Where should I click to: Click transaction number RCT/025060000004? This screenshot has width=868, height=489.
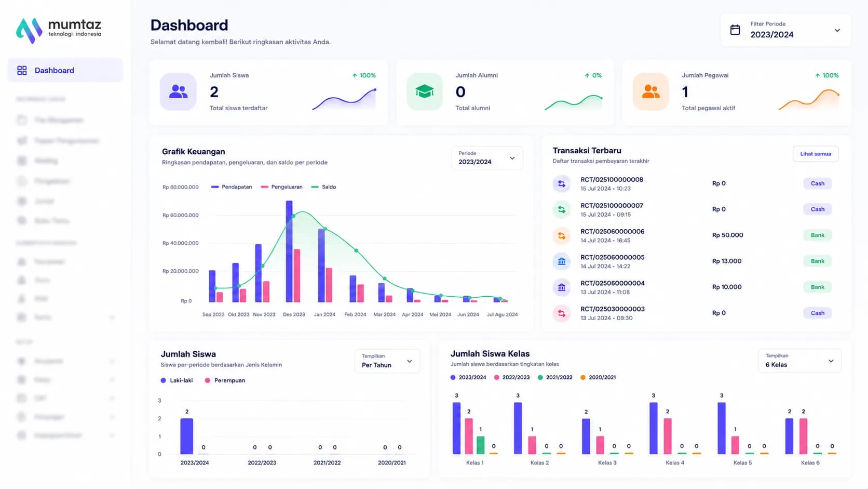pos(612,284)
